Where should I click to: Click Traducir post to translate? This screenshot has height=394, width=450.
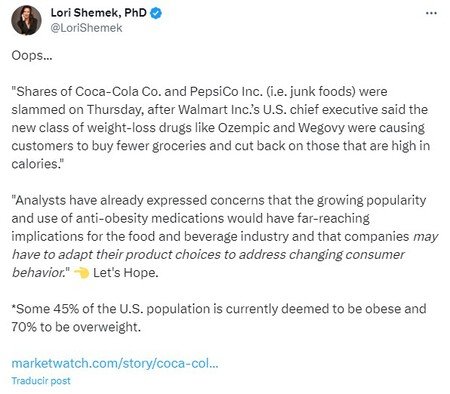[x=41, y=381]
